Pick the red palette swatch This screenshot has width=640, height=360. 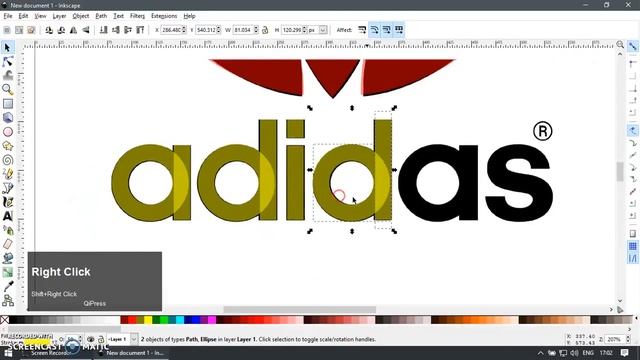coord(132,320)
